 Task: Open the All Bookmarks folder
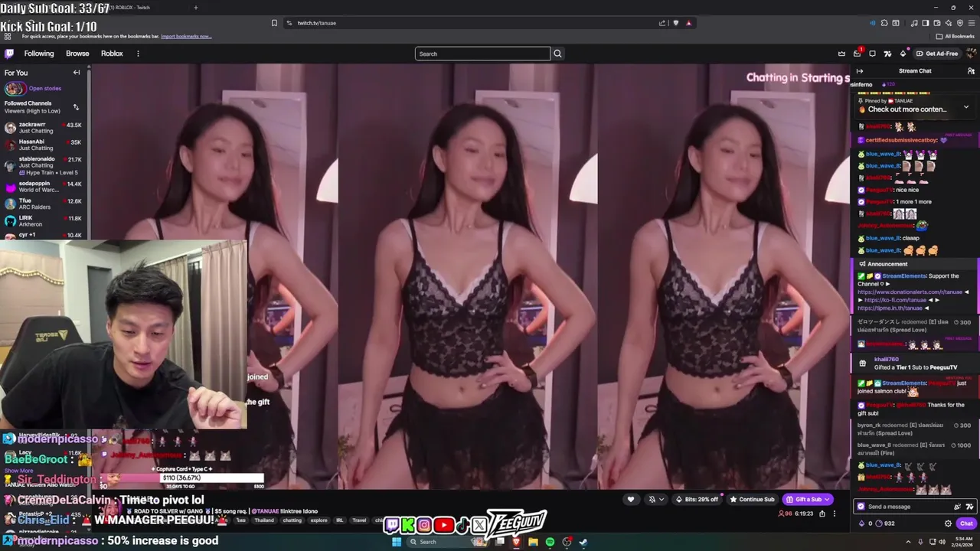[x=955, y=36]
